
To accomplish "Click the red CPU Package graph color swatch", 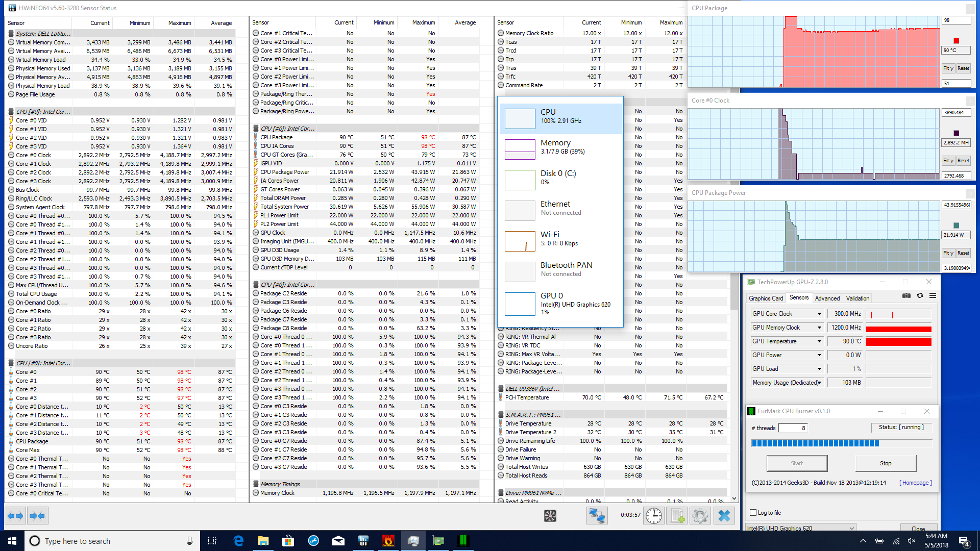I will point(956,41).
